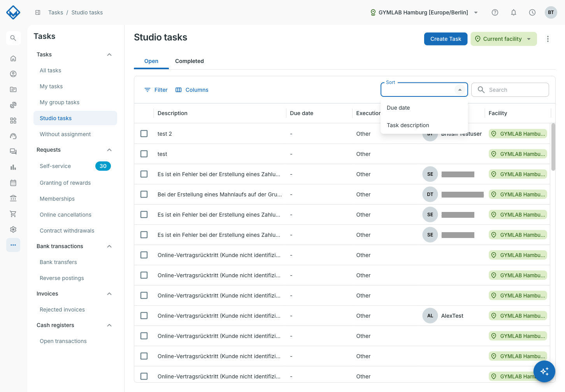Collapse the Requests section chevron

pyautogui.click(x=109, y=150)
